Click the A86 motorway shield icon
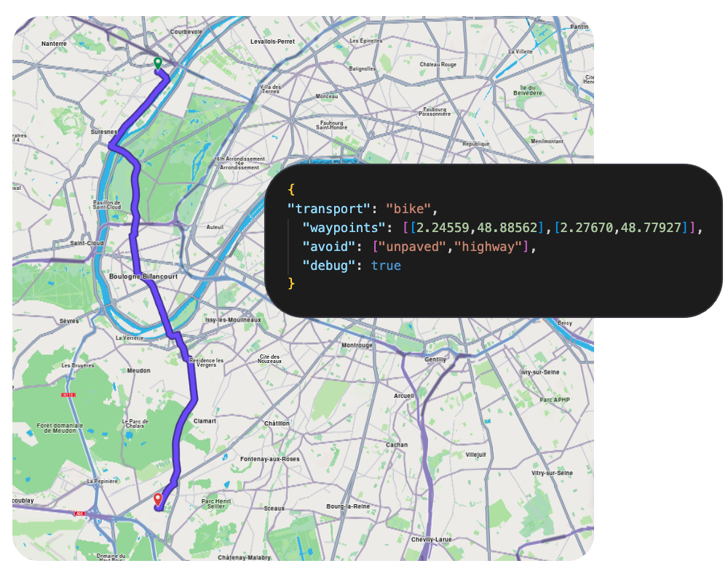The image size is (728, 582). (x=79, y=514)
